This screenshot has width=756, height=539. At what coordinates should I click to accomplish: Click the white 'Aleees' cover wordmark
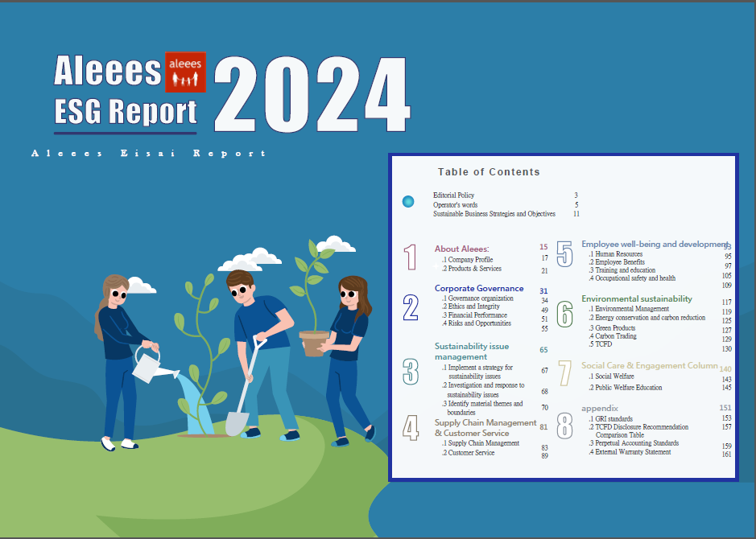click(108, 71)
